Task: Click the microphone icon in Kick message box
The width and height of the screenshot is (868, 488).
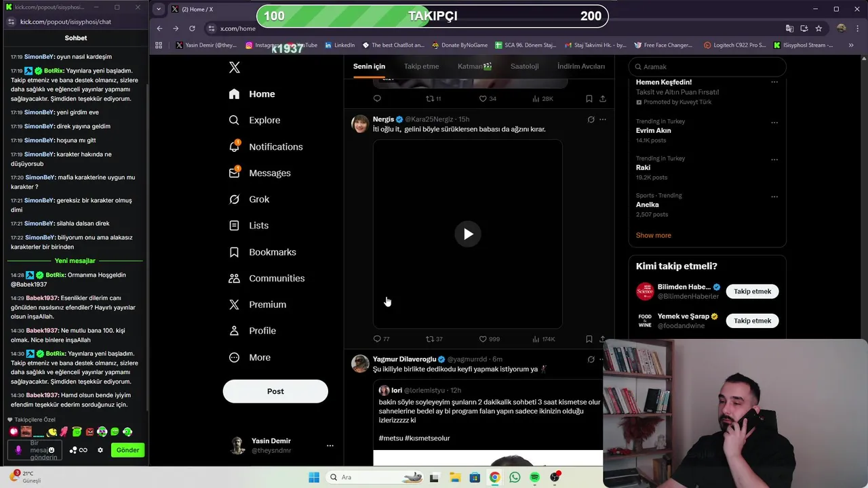Action: [18, 449]
